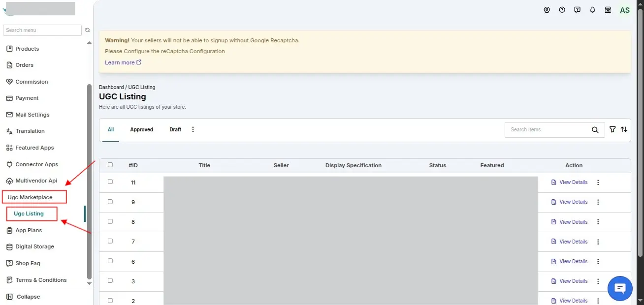The width and height of the screenshot is (644, 305).
Task: Open action menu for row ID 8
Action: 598,222
